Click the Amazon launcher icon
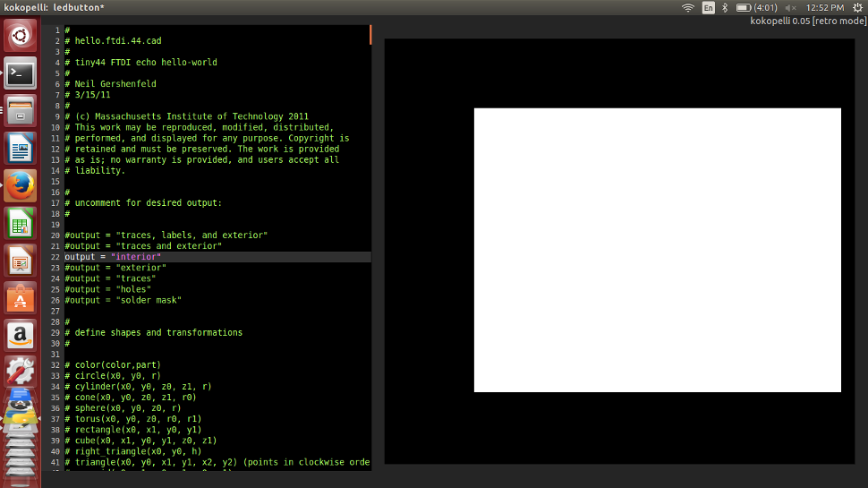 21,335
